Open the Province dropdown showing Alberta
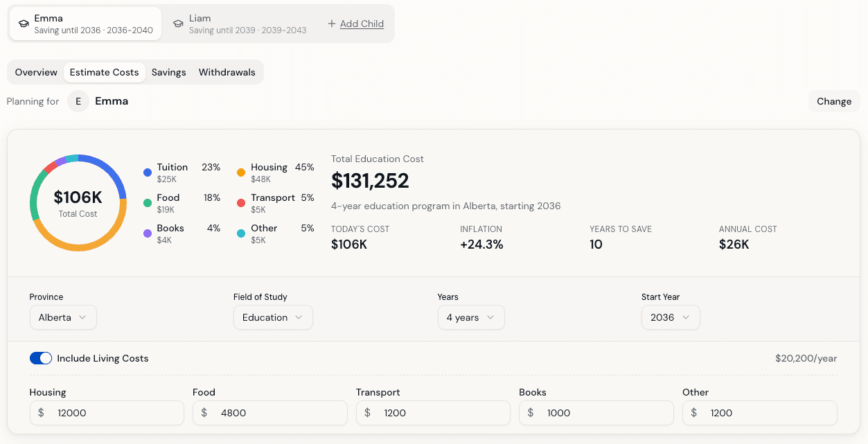This screenshot has height=444, width=868. point(63,317)
